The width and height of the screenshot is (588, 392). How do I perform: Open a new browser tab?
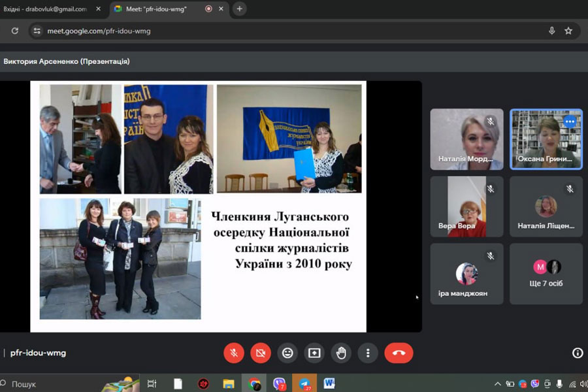click(240, 9)
